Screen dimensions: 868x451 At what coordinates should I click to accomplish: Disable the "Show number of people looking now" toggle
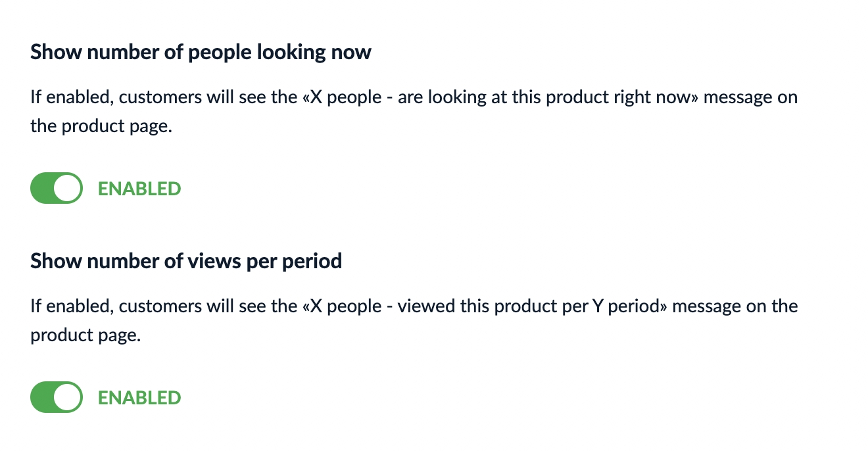[x=57, y=189]
